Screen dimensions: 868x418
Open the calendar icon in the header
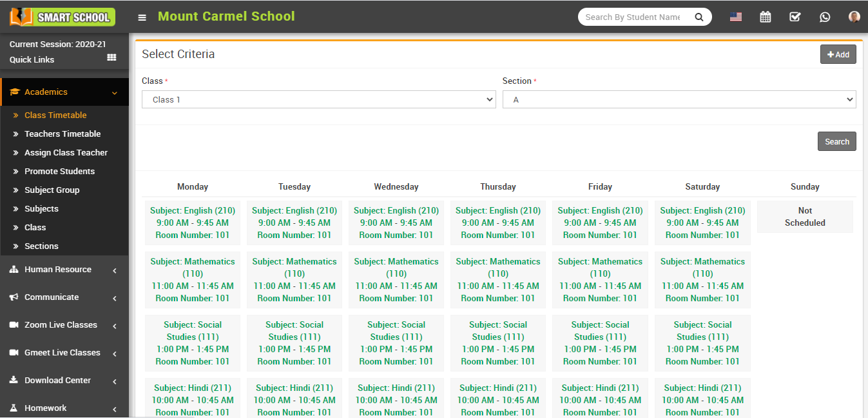(765, 16)
